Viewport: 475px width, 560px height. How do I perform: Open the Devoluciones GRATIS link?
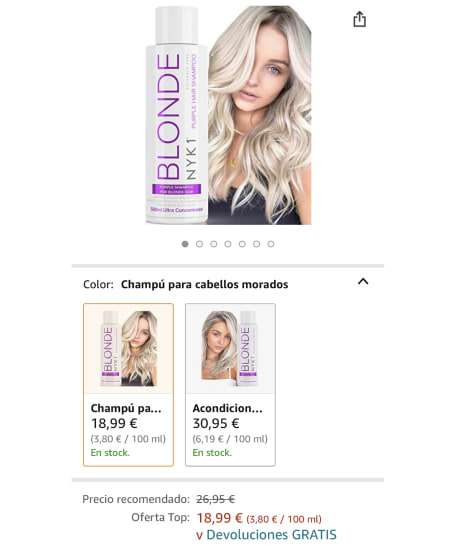271,535
